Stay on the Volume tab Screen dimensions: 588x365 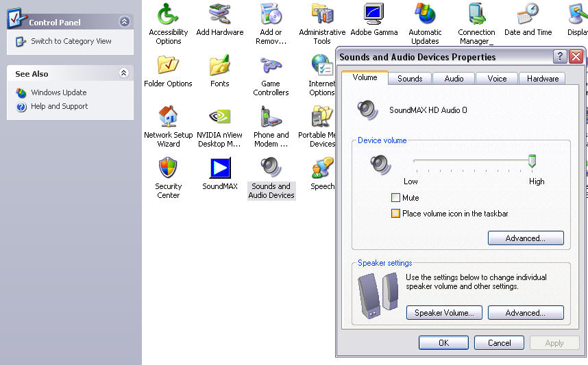[x=365, y=77]
